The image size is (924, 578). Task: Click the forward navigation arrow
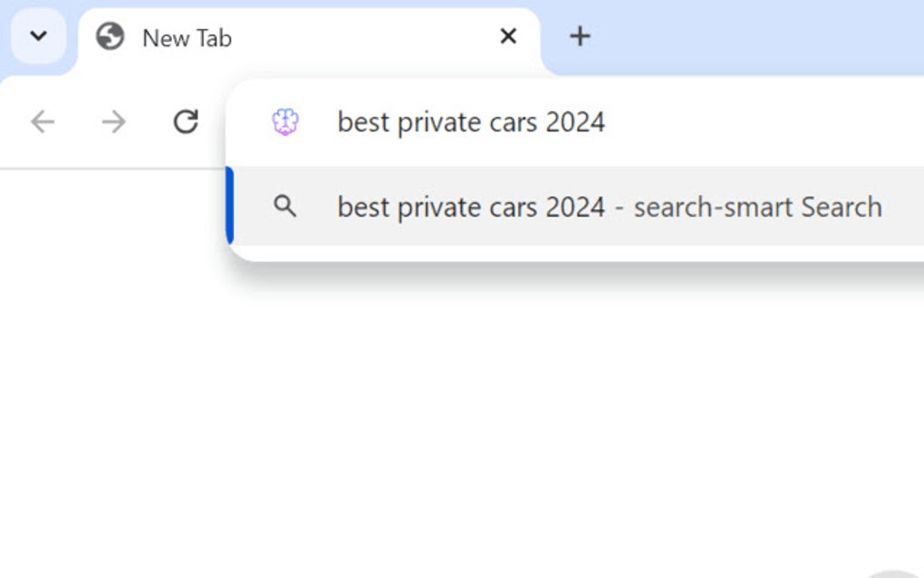[x=112, y=121]
